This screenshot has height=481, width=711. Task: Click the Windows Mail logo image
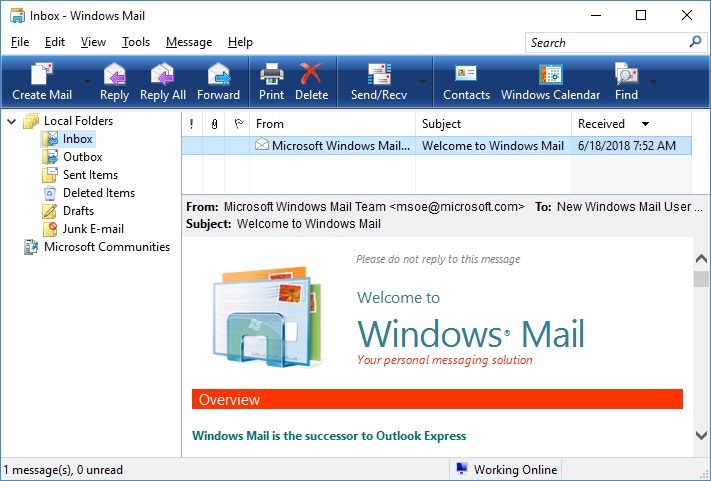click(268, 316)
